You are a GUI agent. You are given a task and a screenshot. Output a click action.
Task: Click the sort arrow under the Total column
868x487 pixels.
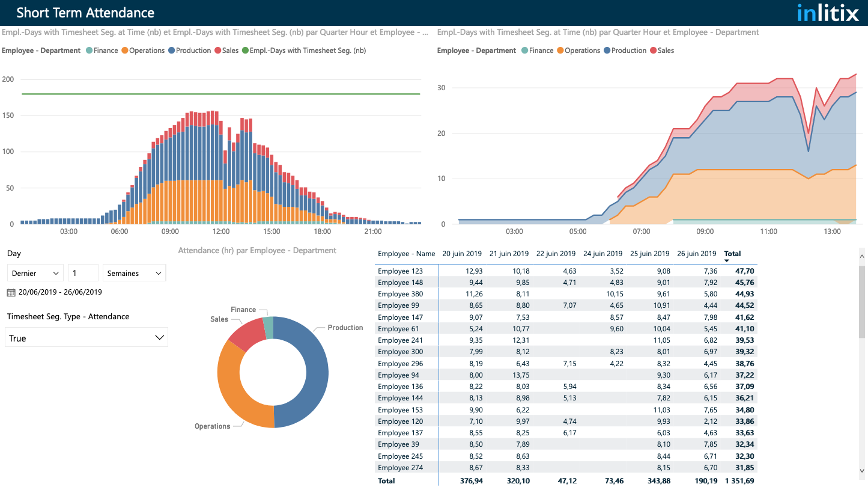[727, 261]
